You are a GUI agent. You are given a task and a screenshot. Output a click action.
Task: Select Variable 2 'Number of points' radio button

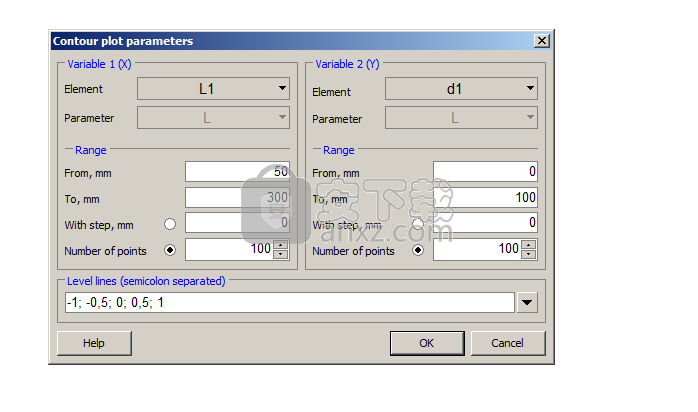417,250
